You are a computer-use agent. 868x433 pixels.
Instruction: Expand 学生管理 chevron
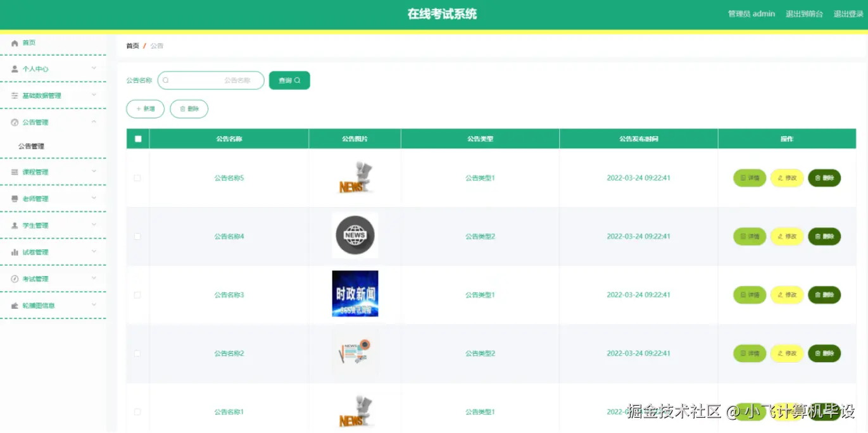pos(94,225)
